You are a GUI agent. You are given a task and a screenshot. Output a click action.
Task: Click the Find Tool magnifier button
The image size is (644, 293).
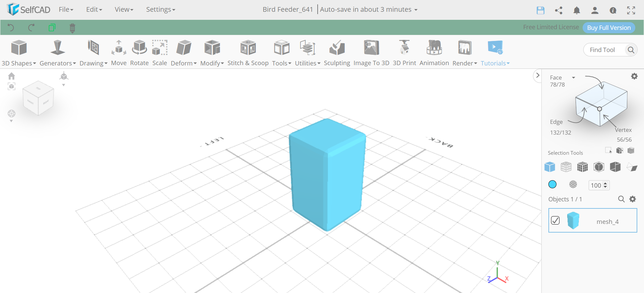631,50
